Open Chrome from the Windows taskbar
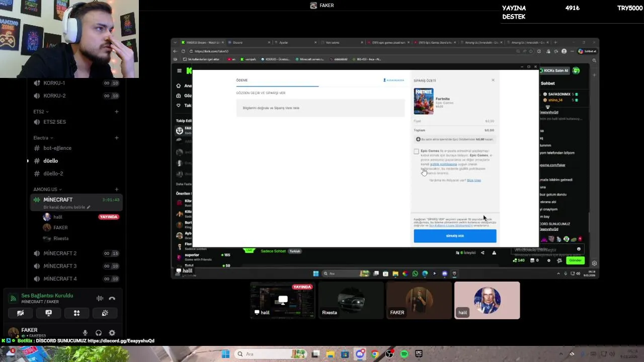The height and width of the screenshot is (362, 644). [x=375, y=354]
